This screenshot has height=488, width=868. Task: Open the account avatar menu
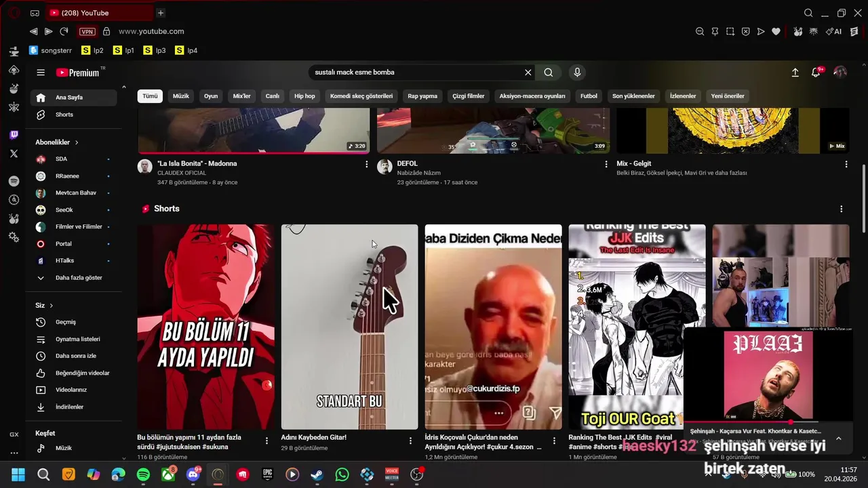click(x=840, y=73)
